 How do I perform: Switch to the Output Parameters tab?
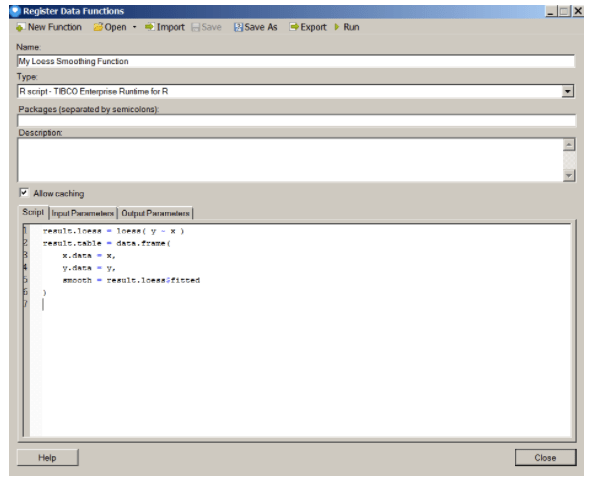point(156,213)
